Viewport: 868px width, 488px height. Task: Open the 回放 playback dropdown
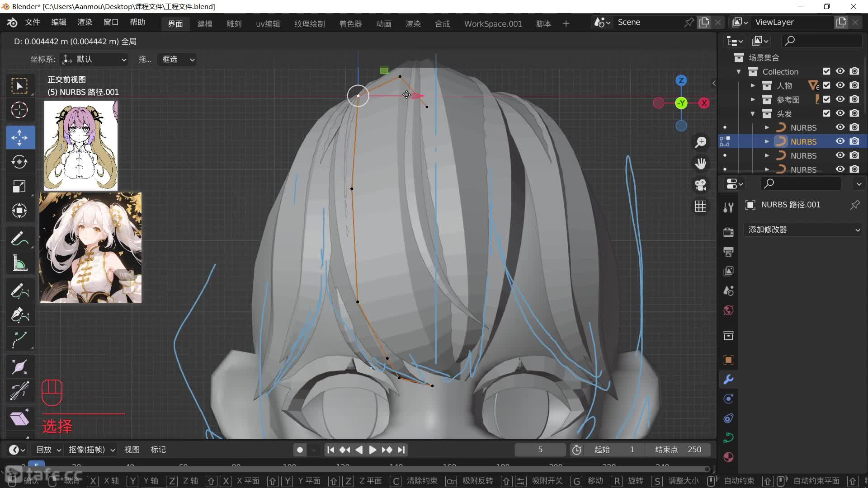48,450
